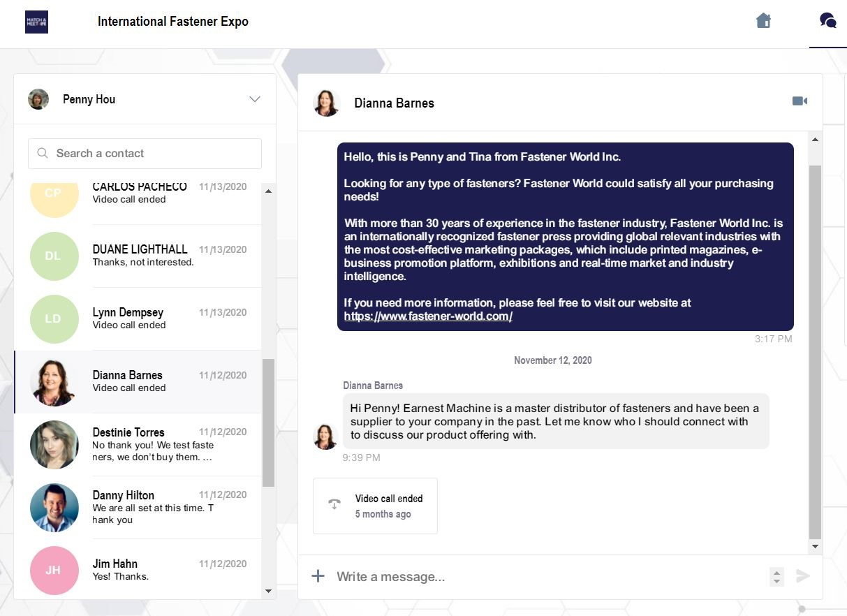Viewport: 847px width, 616px height.
Task: Click the message box stepper down arrow
Action: pyautogui.click(x=776, y=581)
